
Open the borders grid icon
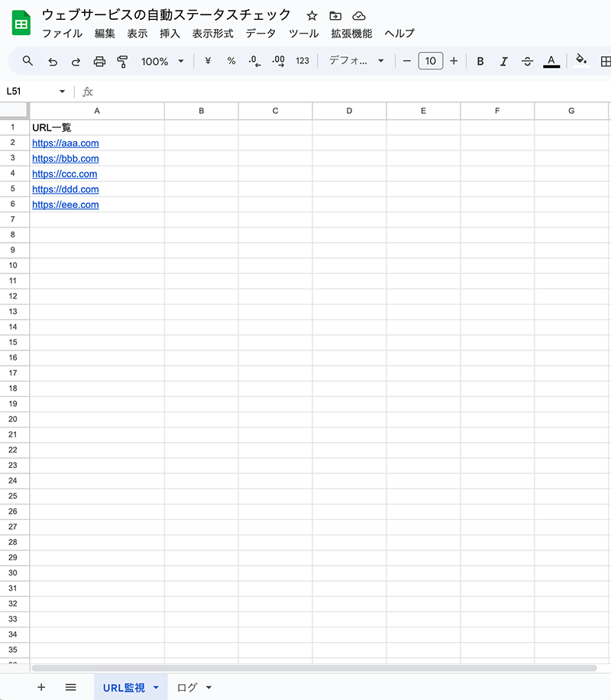pos(605,61)
